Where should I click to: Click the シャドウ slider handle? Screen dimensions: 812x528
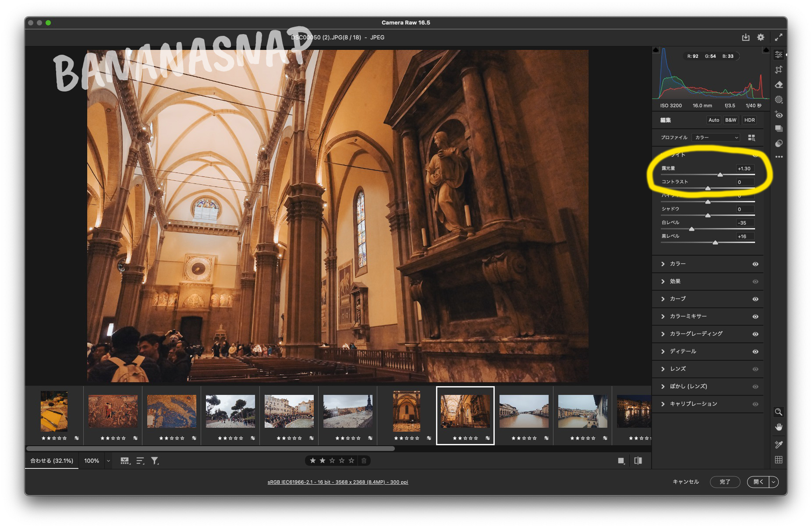pos(708,215)
